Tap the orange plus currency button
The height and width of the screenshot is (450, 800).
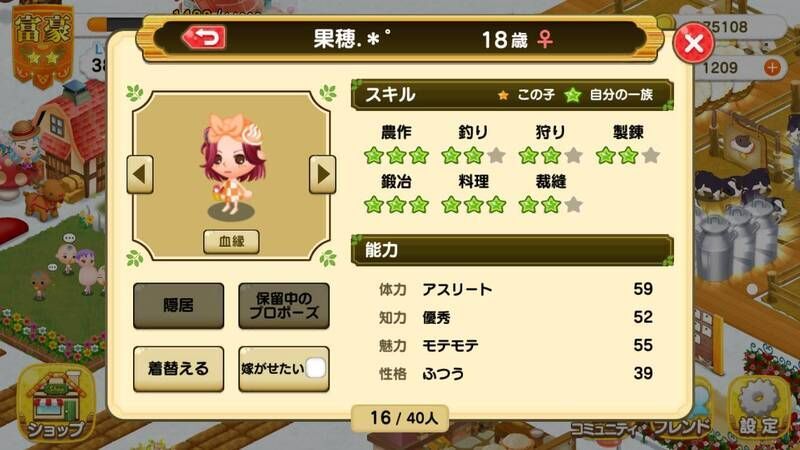click(772, 67)
